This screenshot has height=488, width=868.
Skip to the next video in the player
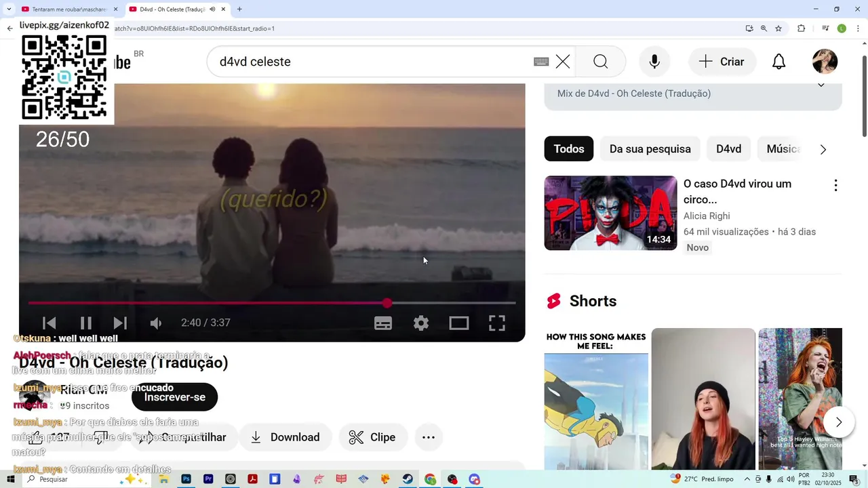(x=120, y=323)
